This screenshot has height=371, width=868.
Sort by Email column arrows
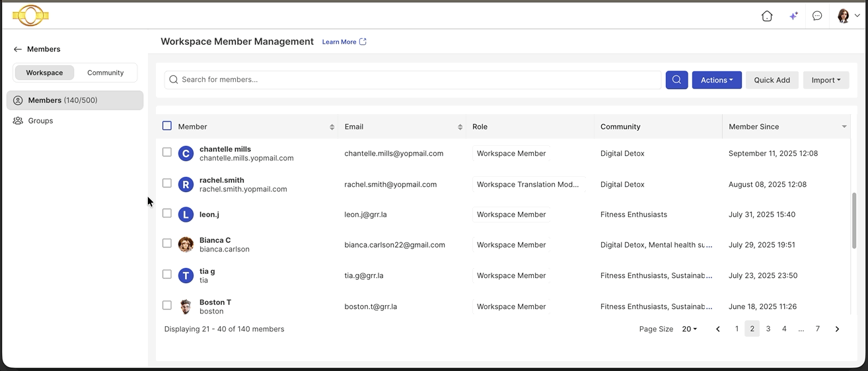(x=460, y=127)
